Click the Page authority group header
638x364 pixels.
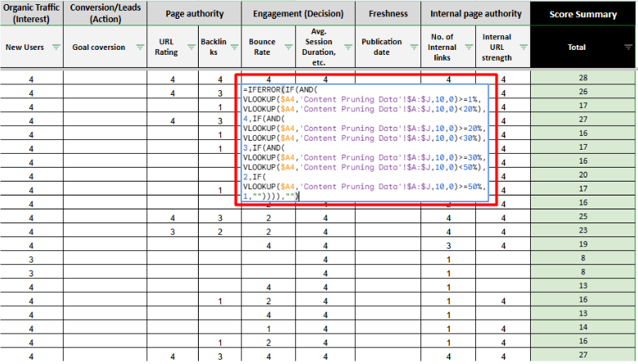coord(194,13)
